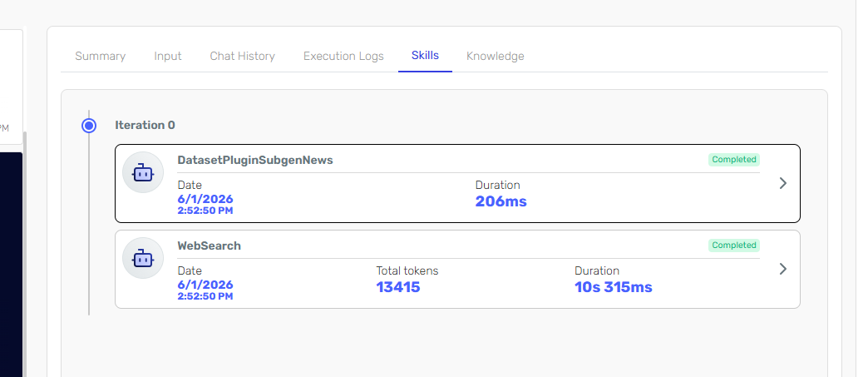
Task: Open the Summary tab
Action: click(x=101, y=56)
